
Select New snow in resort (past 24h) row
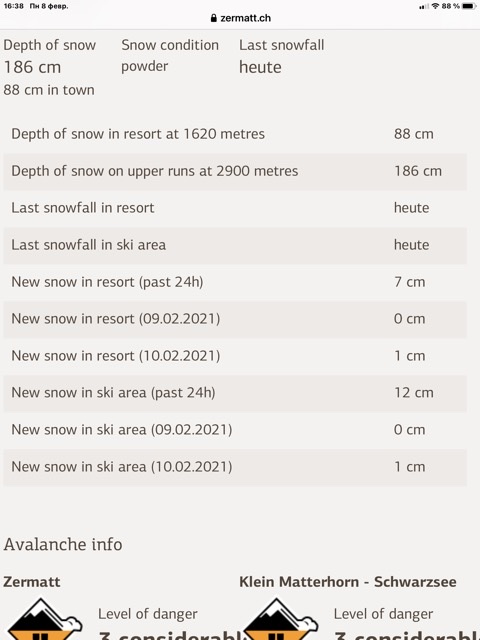[x=235, y=282]
